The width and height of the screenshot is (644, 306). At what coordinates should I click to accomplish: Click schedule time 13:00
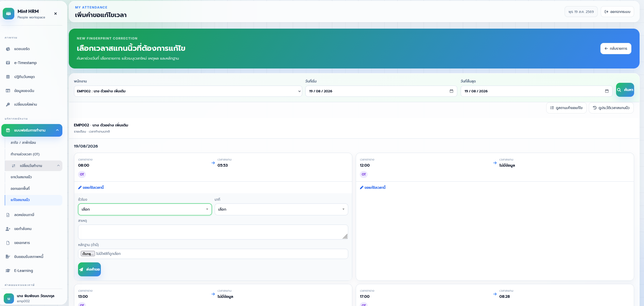click(83, 296)
